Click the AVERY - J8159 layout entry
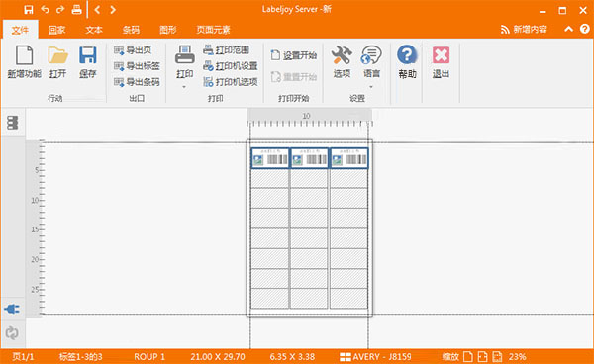The image size is (594, 364). click(375, 357)
